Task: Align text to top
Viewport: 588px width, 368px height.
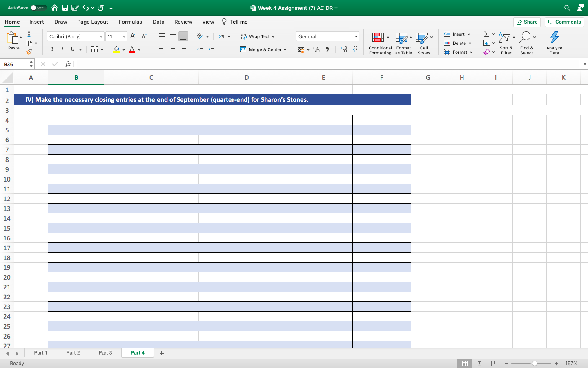Action: pyautogui.click(x=162, y=36)
